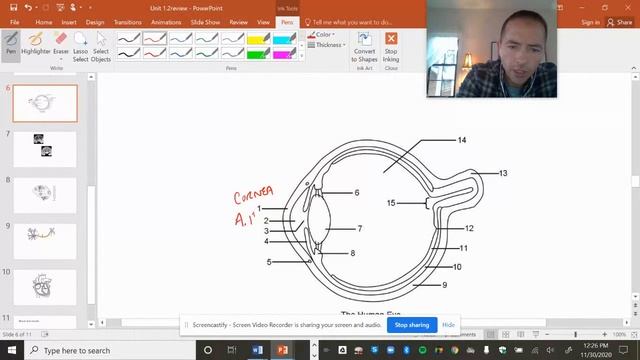The image size is (640, 360).
Task: Click Sign in
Action: click(591, 22)
